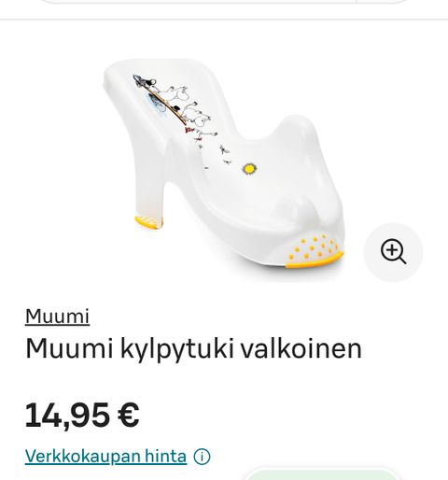Click the search bar's right-end button segment
Screen dimensions: 448x480
click(383, 1)
